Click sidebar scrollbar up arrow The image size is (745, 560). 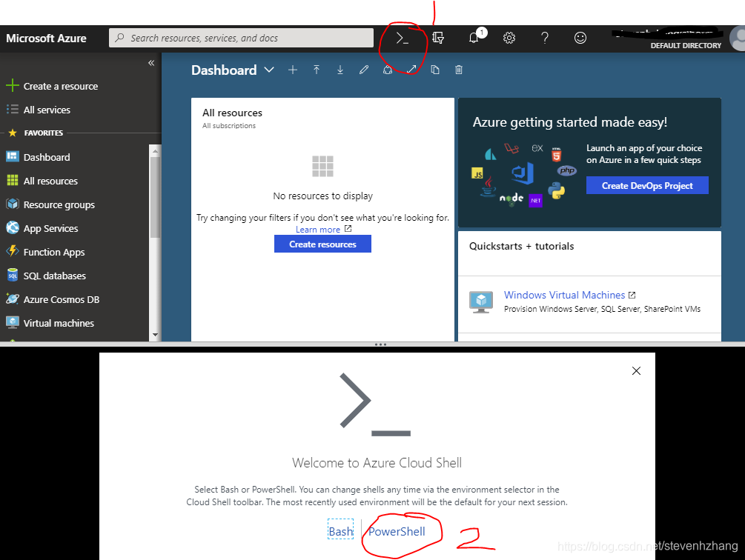tap(155, 150)
